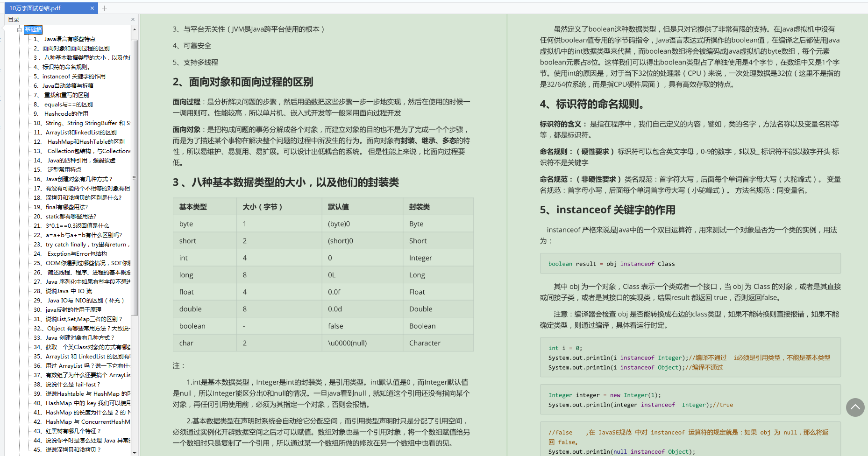Screen dimensions: 868x456
Task: Open outline item 44、说说你平时是怎么处理 Java 异常的
Action: pyautogui.click(x=82, y=441)
